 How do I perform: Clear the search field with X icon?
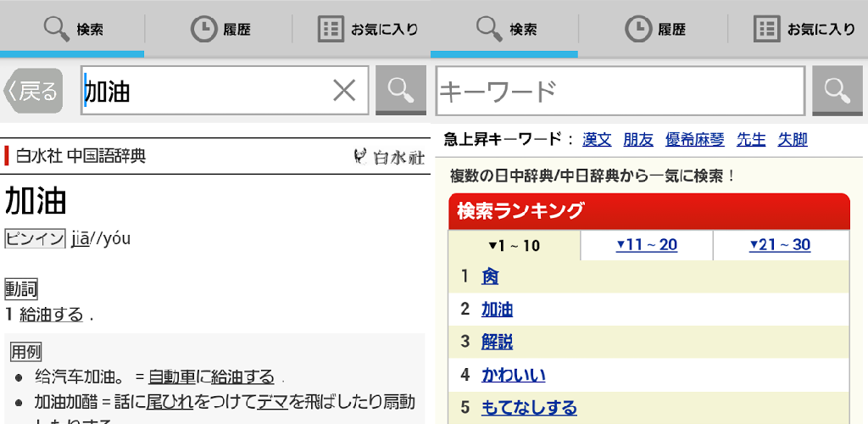coord(344,90)
